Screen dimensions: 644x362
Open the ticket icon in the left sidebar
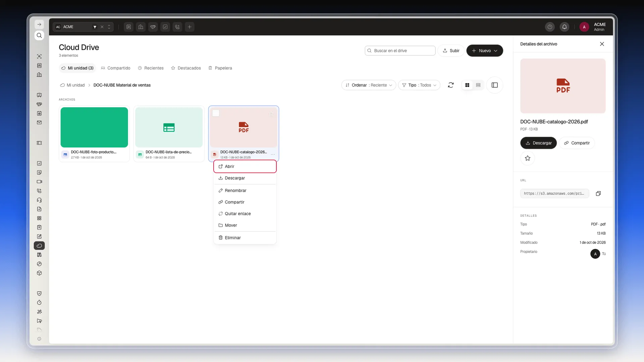coord(39,143)
